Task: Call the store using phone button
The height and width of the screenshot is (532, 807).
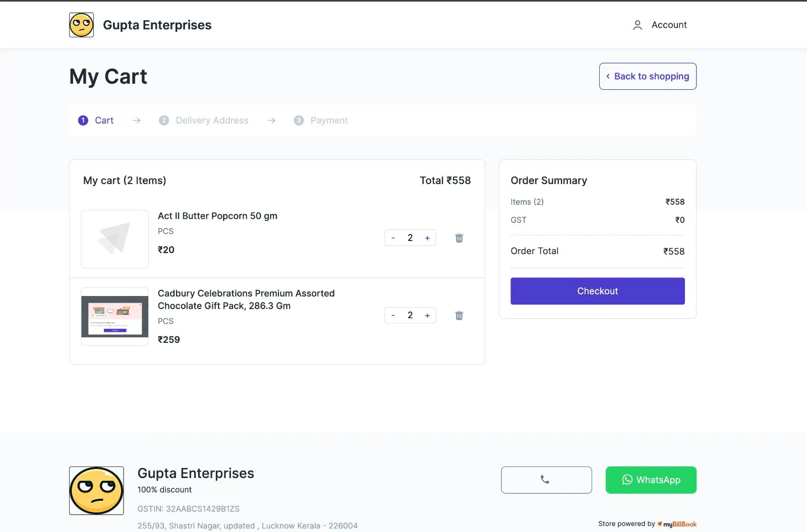Action: point(546,480)
